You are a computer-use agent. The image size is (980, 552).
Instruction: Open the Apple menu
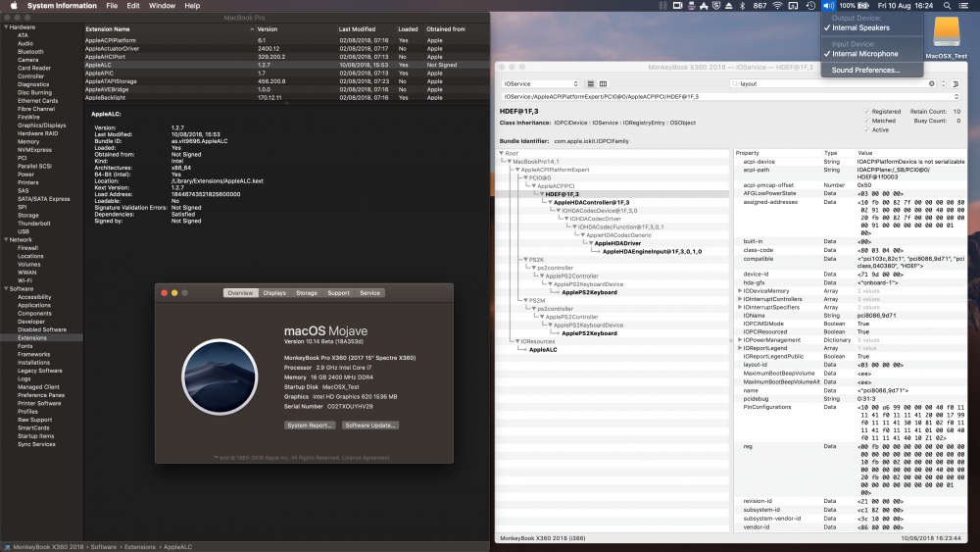pyautogui.click(x=14, y=6)
